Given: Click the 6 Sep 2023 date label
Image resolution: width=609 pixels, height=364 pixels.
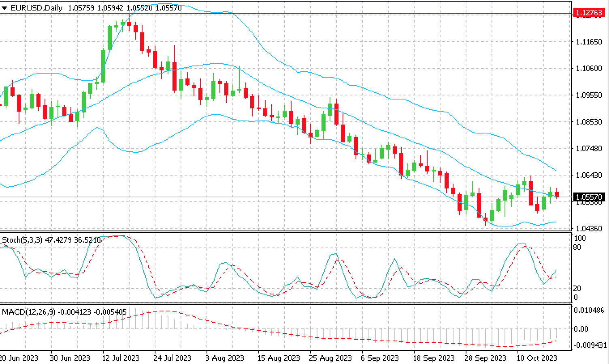Looking at the screenshot, I should pyautogui.click(x=380, y=358).
